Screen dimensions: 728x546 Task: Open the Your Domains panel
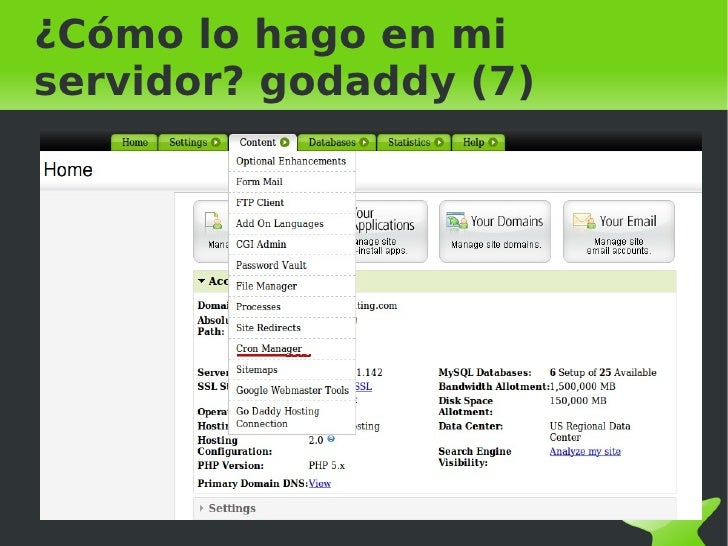coord(495,231)
